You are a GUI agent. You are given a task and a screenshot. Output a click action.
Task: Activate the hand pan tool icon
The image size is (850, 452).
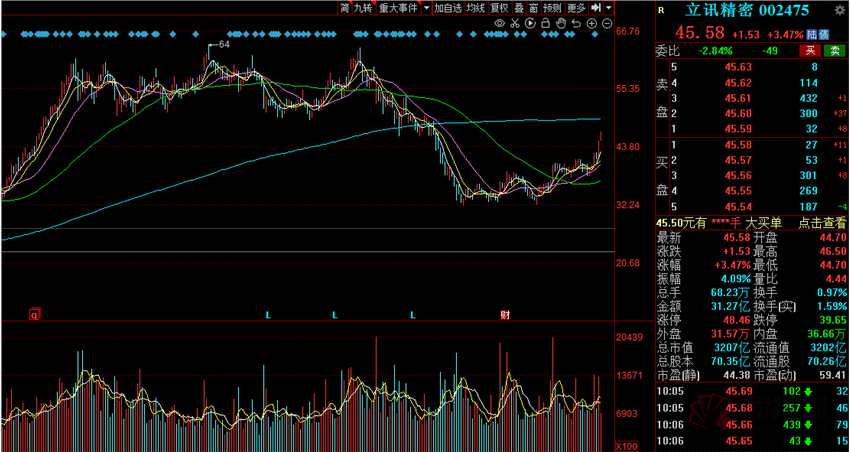click(x=561, y=23)
